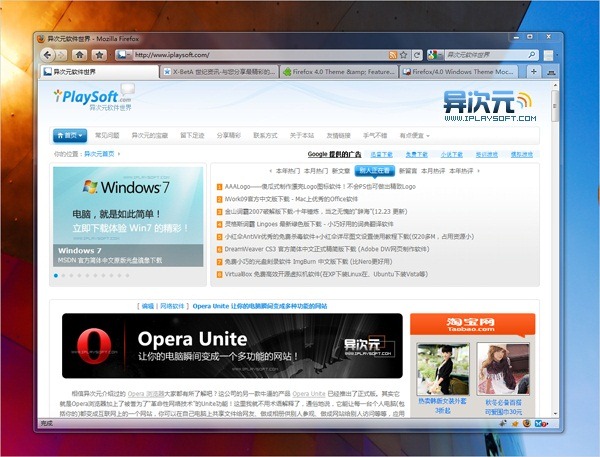
Task: Click the Firefox add-on icon in status bar
Action: (x=527, y=424)
